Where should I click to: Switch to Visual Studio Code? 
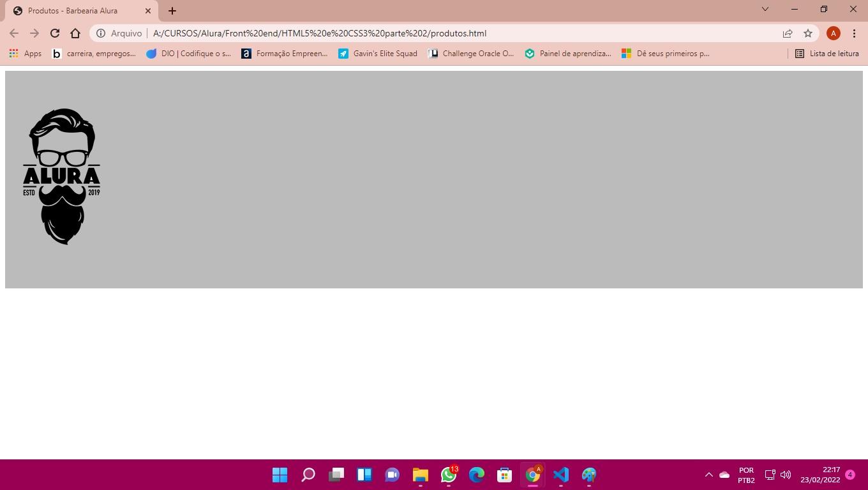coord(560,475)
